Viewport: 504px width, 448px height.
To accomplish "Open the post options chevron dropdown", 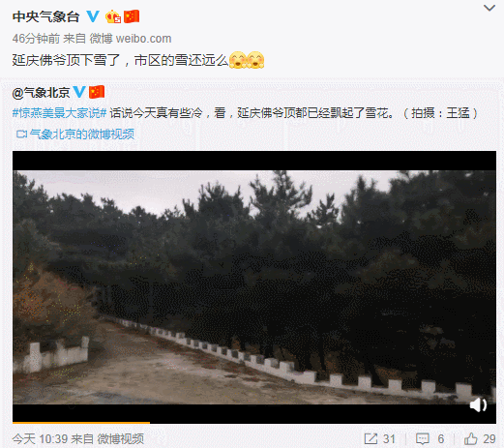I will (489, 8).
